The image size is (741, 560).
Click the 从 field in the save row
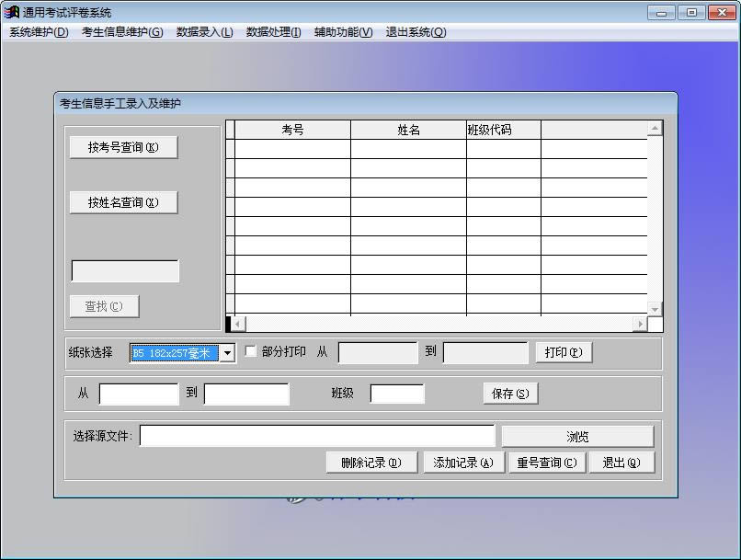[139, 394]
